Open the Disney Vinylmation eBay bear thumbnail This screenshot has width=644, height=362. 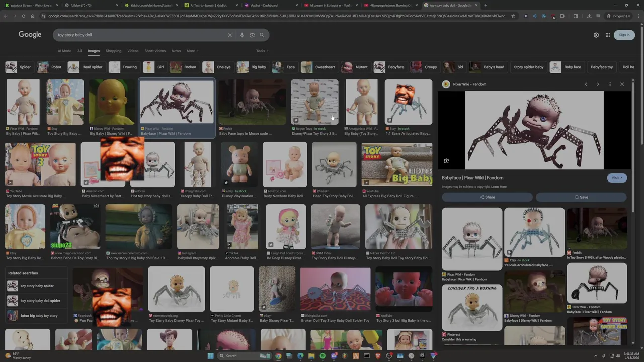(x=239, y=164)
